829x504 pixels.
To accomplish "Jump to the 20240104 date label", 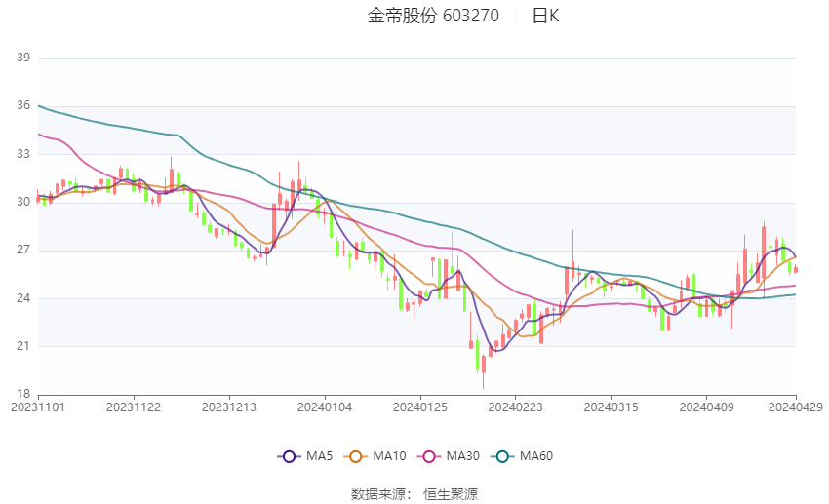I will pyautogui.click(x=325, y=407).
